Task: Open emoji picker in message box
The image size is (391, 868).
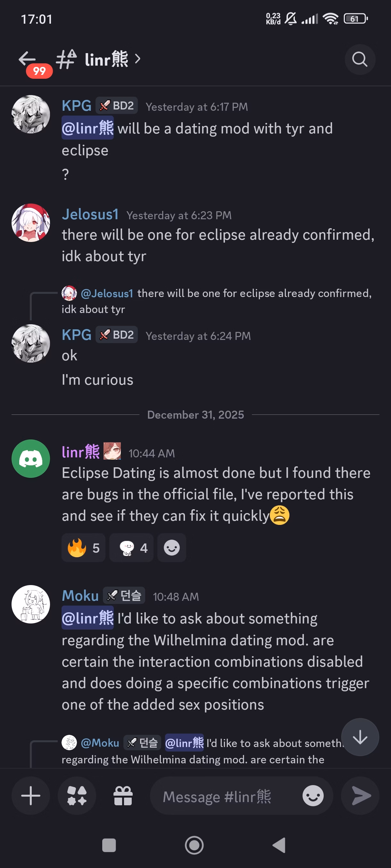Action: pos(313,796)
